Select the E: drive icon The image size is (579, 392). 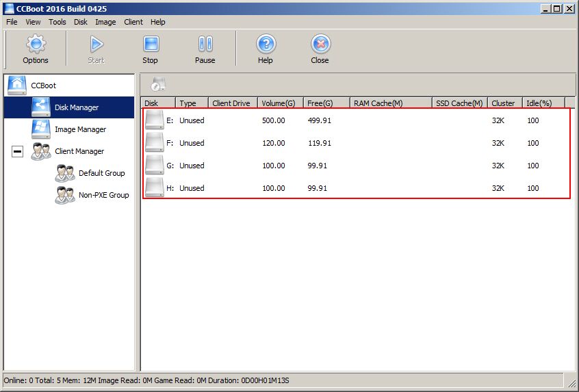tap(155, 120)
